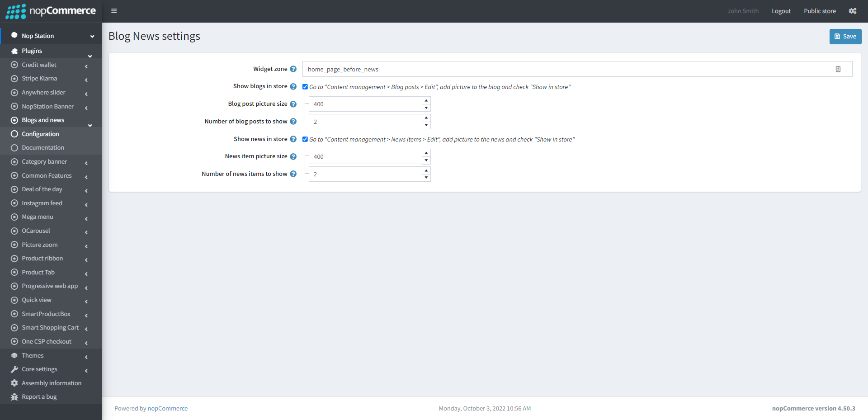Click help icon for Blog post picture size
This screenshot has height=420, width=868.
[293, 104]
